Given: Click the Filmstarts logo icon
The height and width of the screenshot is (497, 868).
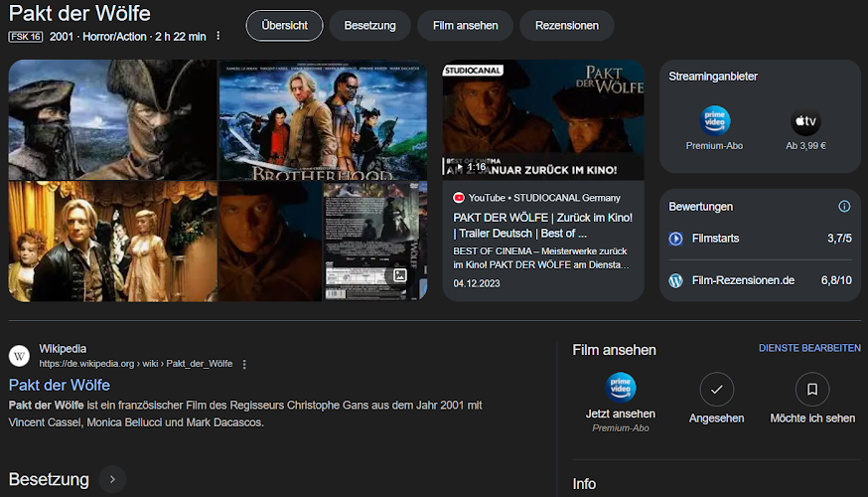Looking at the screenshot, I should tap(676, 239).
